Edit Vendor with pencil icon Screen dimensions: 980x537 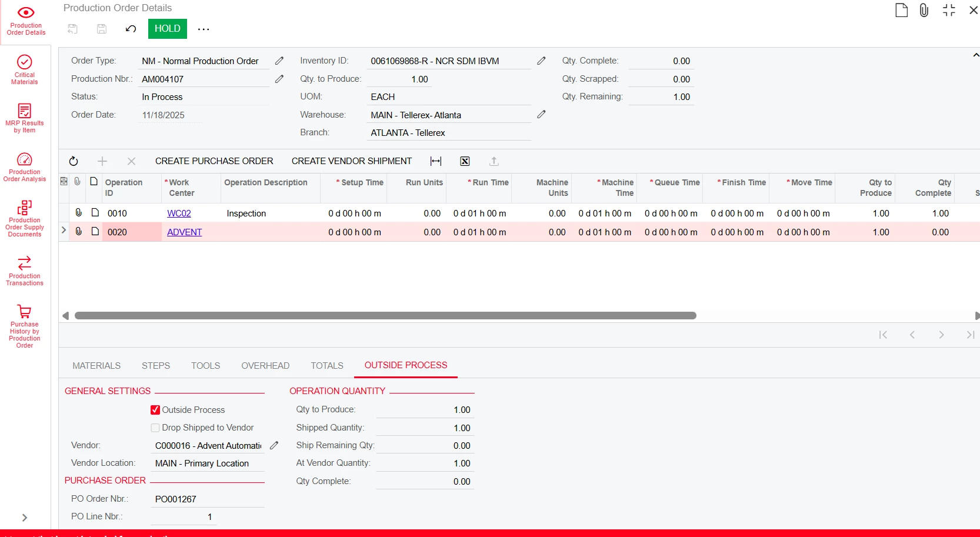point(274,445)
